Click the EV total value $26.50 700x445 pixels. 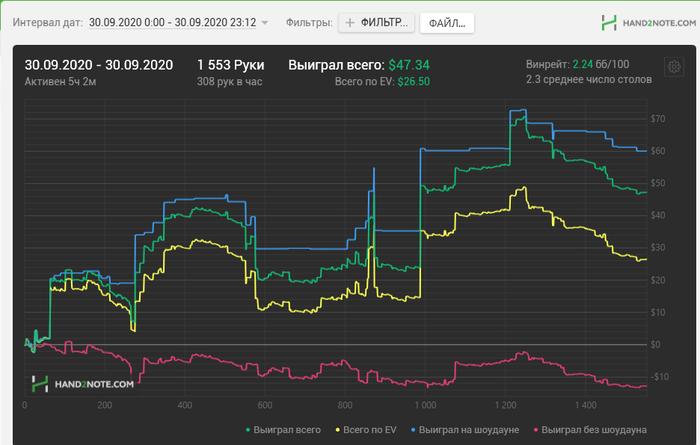414,82
